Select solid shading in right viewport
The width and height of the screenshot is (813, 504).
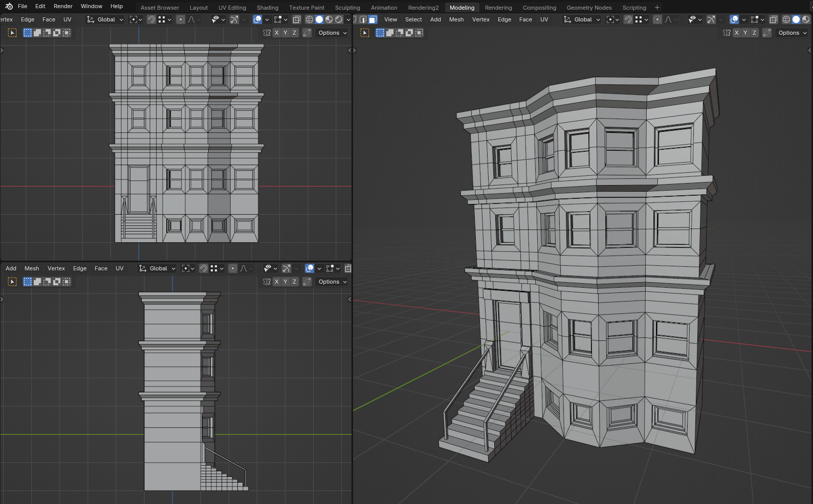pos(796,19)
